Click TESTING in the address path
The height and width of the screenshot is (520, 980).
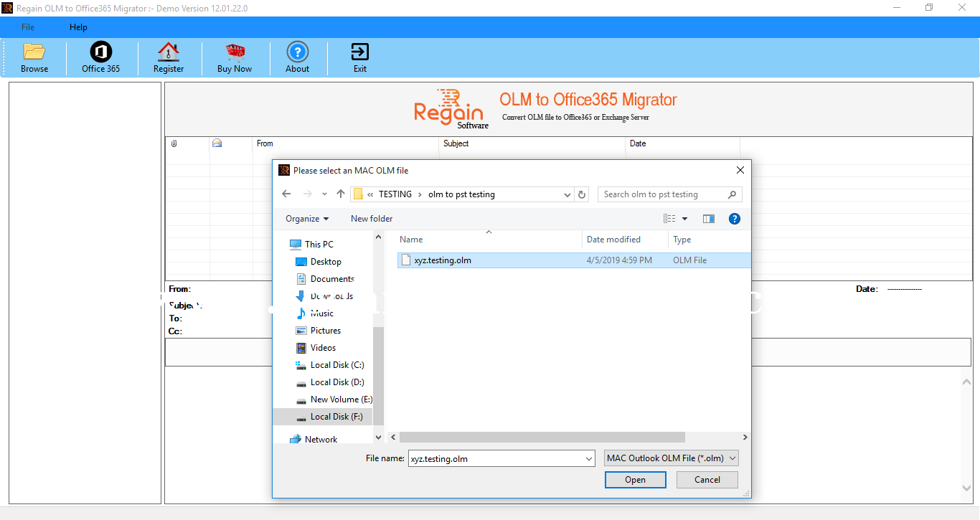(395, 194)
